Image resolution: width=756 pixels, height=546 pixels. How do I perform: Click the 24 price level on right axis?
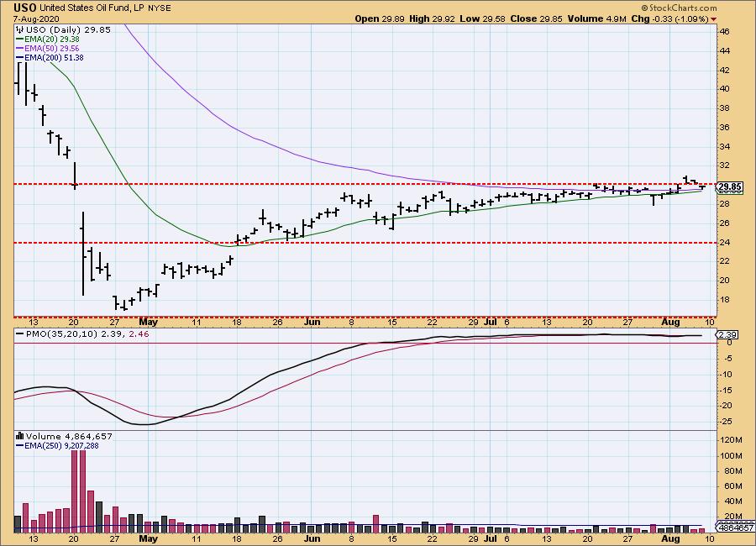tap(724, 242)
